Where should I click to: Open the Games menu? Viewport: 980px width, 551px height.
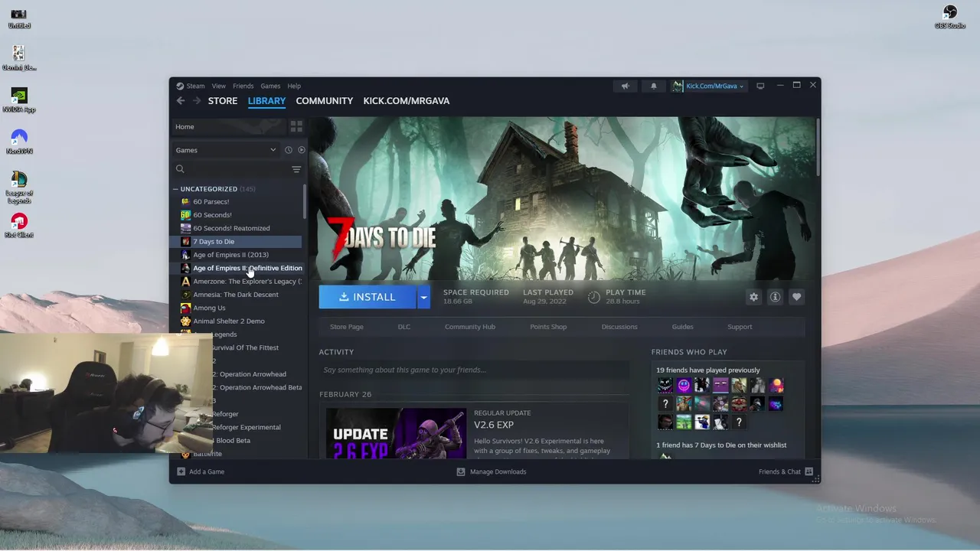coord(270,86)
